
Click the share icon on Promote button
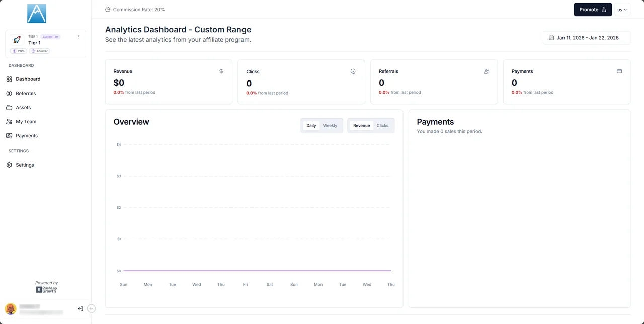(604, 10)
